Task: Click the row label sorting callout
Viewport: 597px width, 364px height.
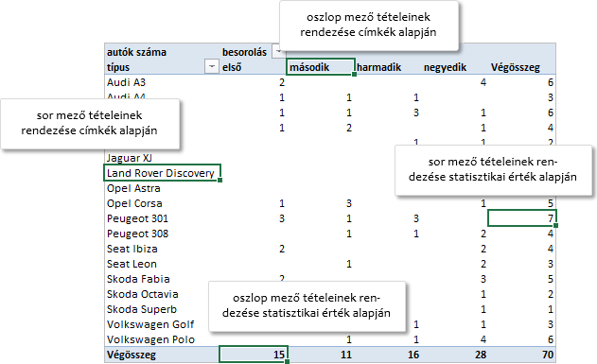Action: coord(90,123)
